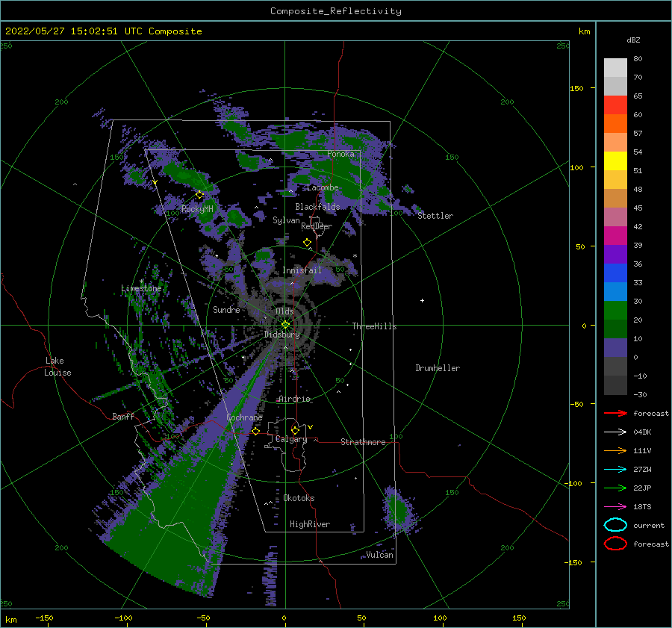
Task: Select the 70–80 dBZ light gray swatch
Action: [x=615, y=68]
